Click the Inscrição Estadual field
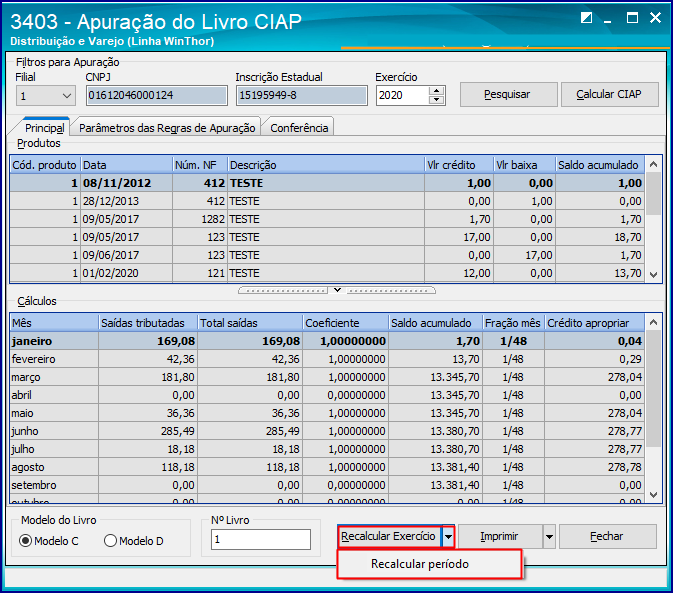 point(301,95)
